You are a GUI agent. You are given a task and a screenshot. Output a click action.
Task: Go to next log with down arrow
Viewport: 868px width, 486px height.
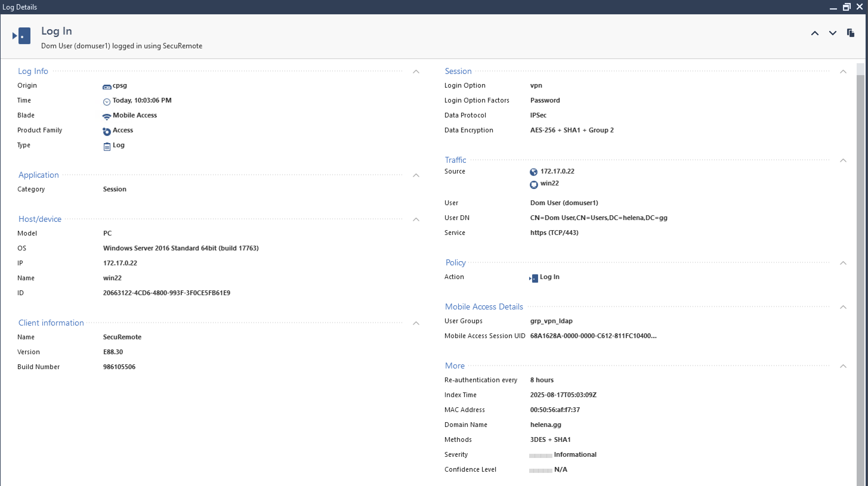click(833, 33)
